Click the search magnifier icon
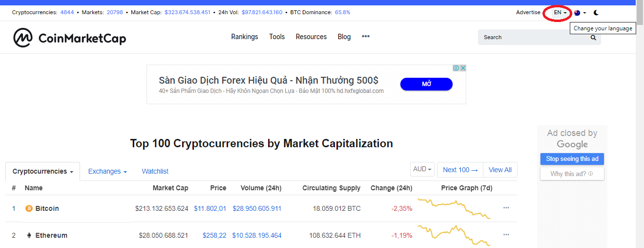This screenshot has width=644, height=248. pyautogui.click(x=593, y=37)
